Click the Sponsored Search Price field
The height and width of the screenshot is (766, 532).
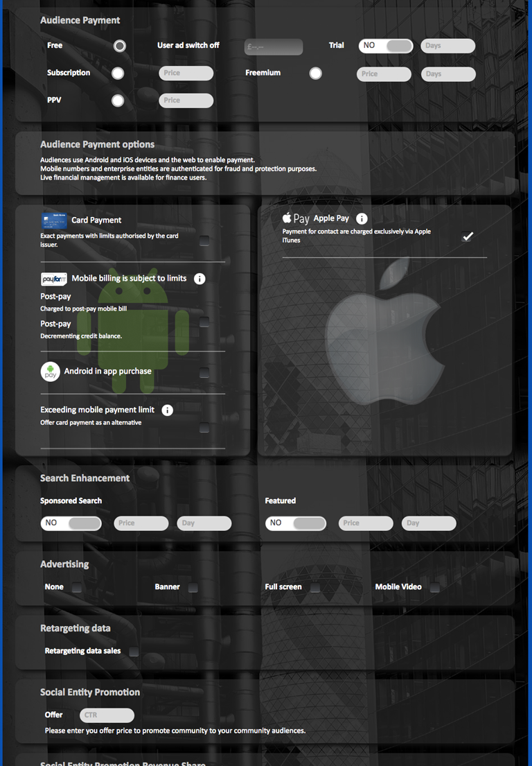141,523
